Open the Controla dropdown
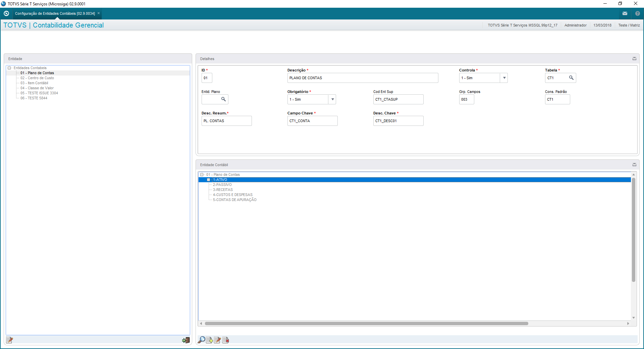Image resolution: width=644 pixels, height=349 pixels. 504,78
